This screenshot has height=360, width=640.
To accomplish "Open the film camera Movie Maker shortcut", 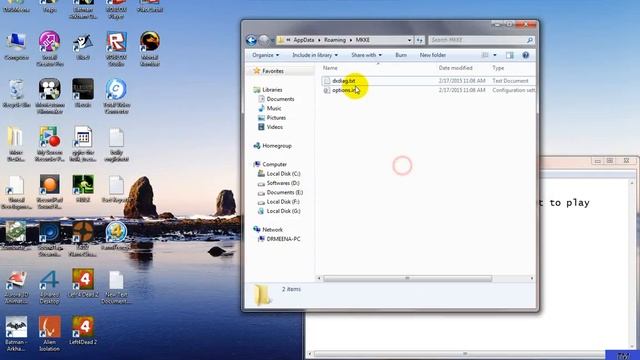I will tap(50, 96).
